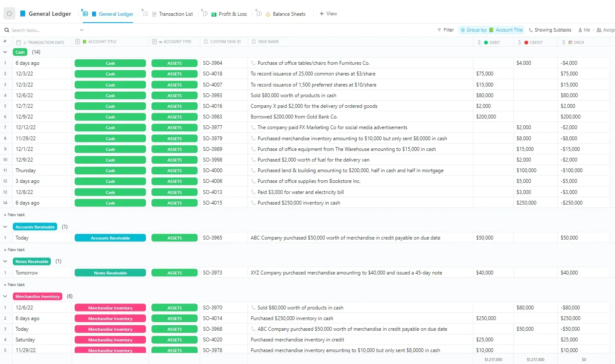The image size is (615, 364).
Task: Collapse the Merchandise Inventory group
Action: [x=5, y=296]
